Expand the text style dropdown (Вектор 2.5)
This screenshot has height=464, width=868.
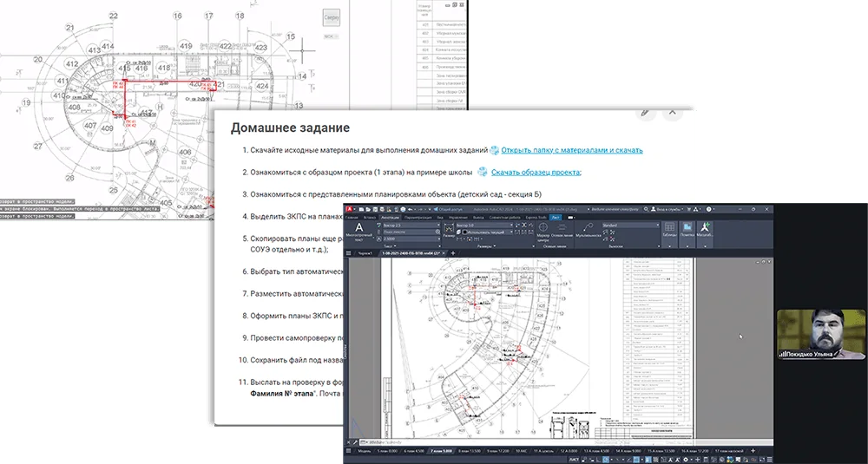(x=438, y=225)
